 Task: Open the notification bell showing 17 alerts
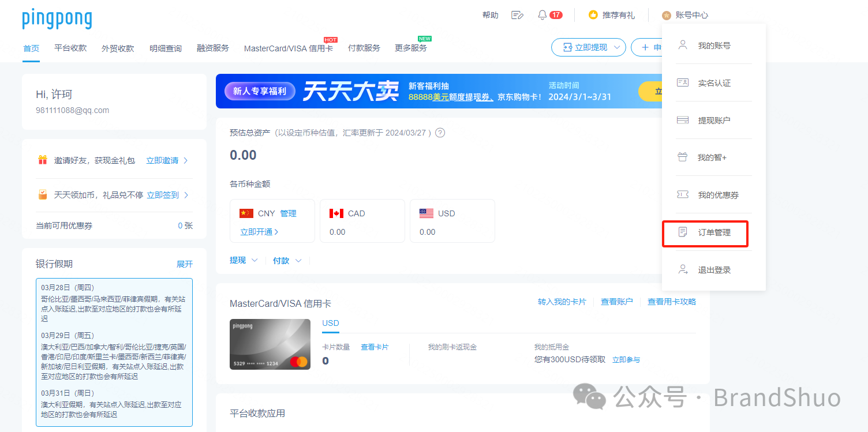coord(543,14)
